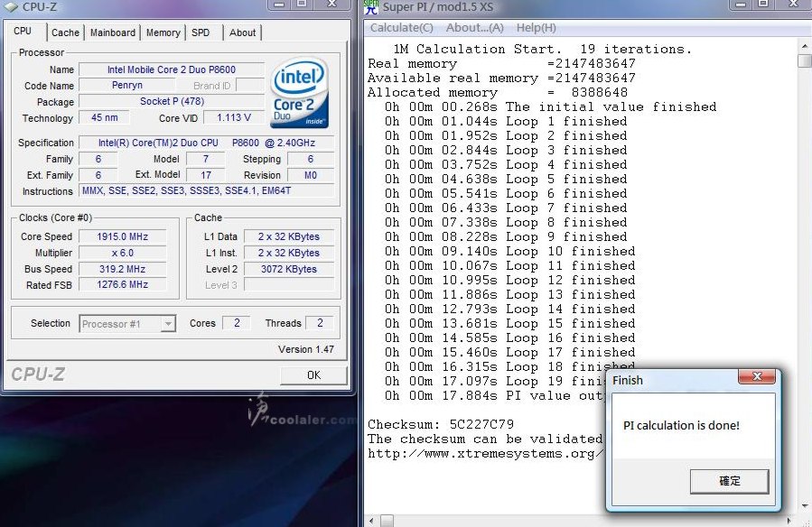
Task: Click the empty Brand ID field
Action: click(x=249, y=86)
